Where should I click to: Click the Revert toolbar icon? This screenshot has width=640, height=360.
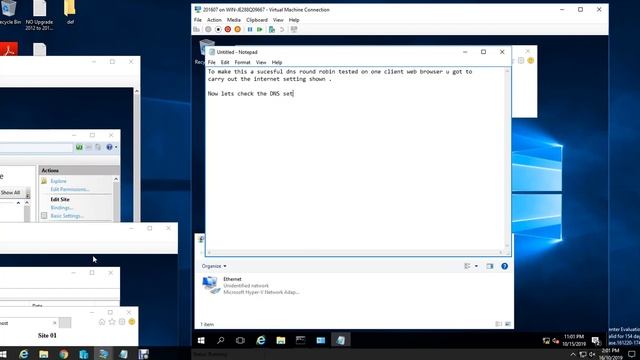pyautogui.click(x=282, y=29)
